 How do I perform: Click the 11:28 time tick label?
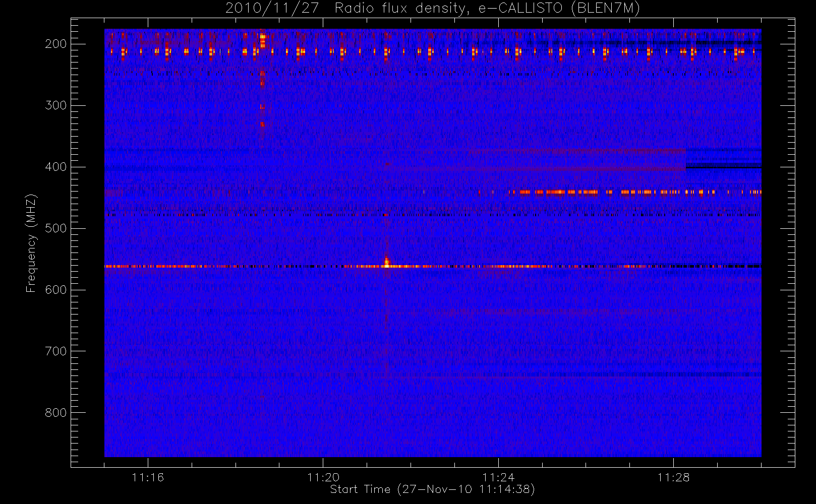pos(673,477)
